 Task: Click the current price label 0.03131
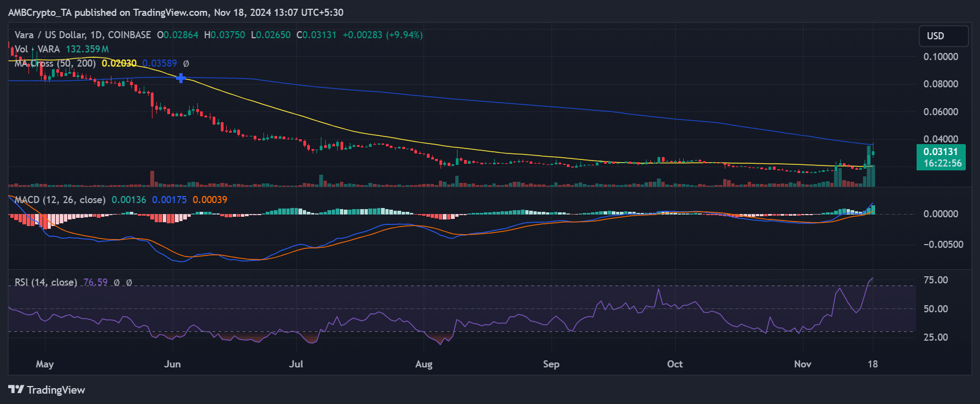point(940,152)
